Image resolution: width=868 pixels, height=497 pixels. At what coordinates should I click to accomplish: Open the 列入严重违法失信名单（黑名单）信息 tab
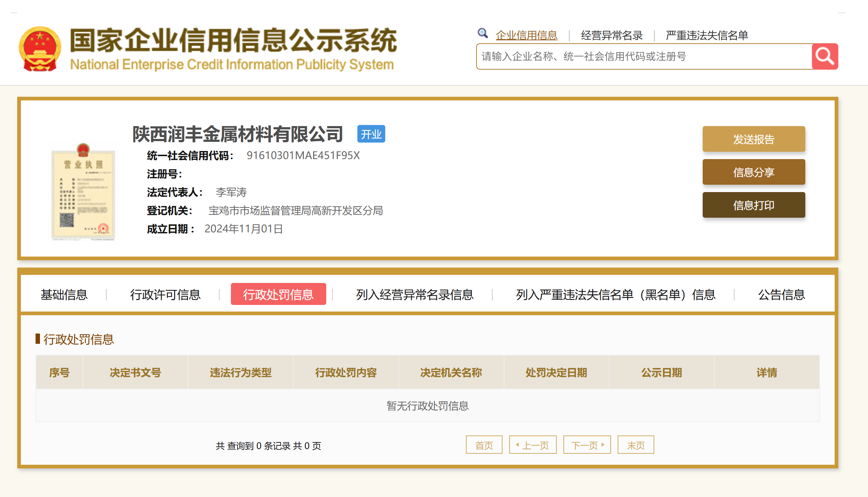615,294
